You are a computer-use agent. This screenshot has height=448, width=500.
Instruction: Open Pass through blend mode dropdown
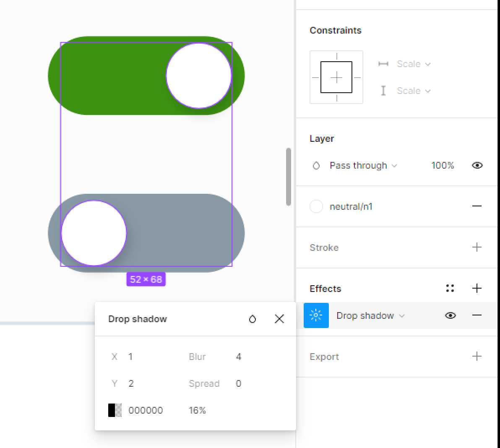(363, 166)
